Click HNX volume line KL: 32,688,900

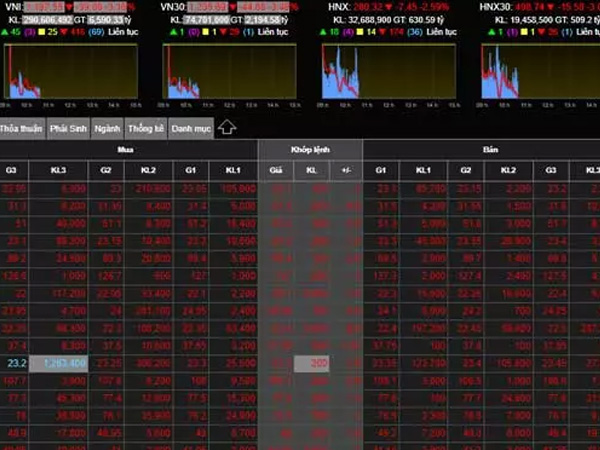coord(366,20)
